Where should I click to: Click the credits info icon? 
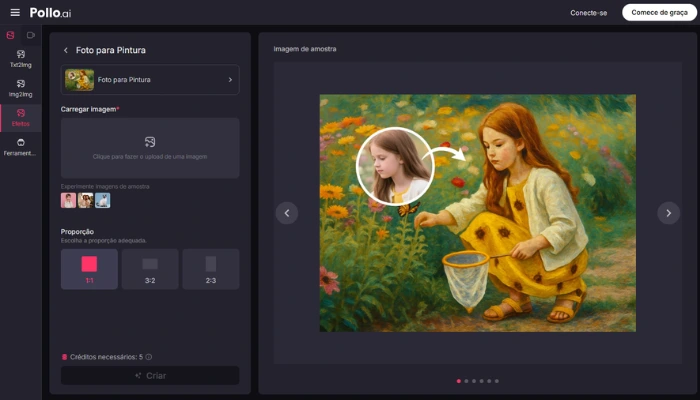(149, 357)
